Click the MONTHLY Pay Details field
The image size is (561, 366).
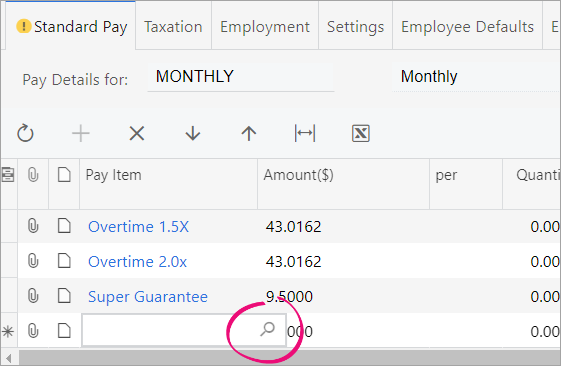(x=240, y=77)
